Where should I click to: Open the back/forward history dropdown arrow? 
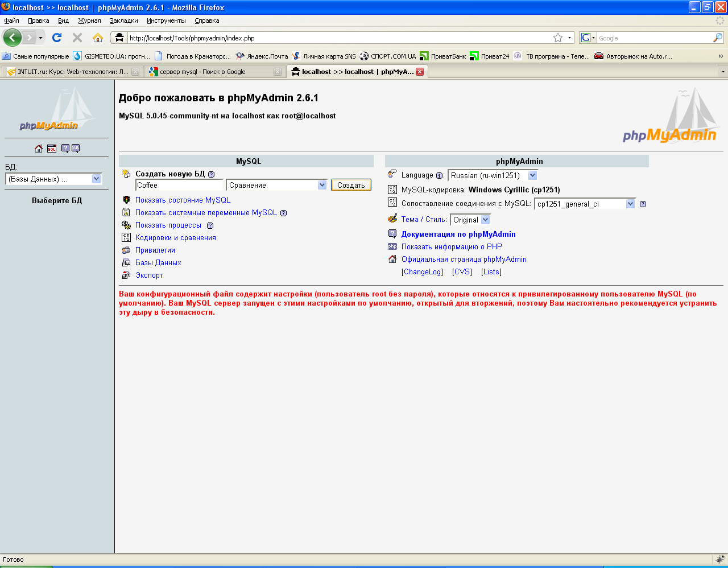tap(40, 38)
